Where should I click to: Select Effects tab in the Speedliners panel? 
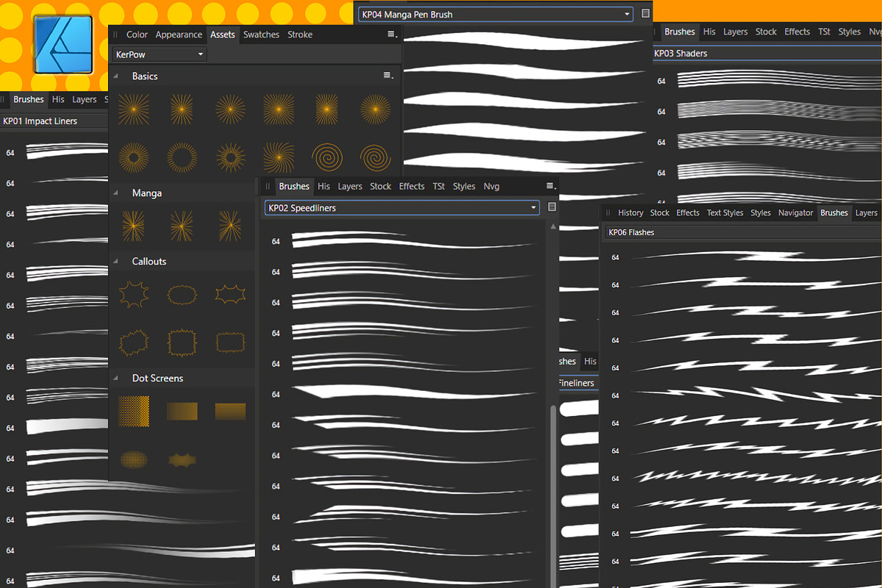pyautogui.click(x=412, y=186)
